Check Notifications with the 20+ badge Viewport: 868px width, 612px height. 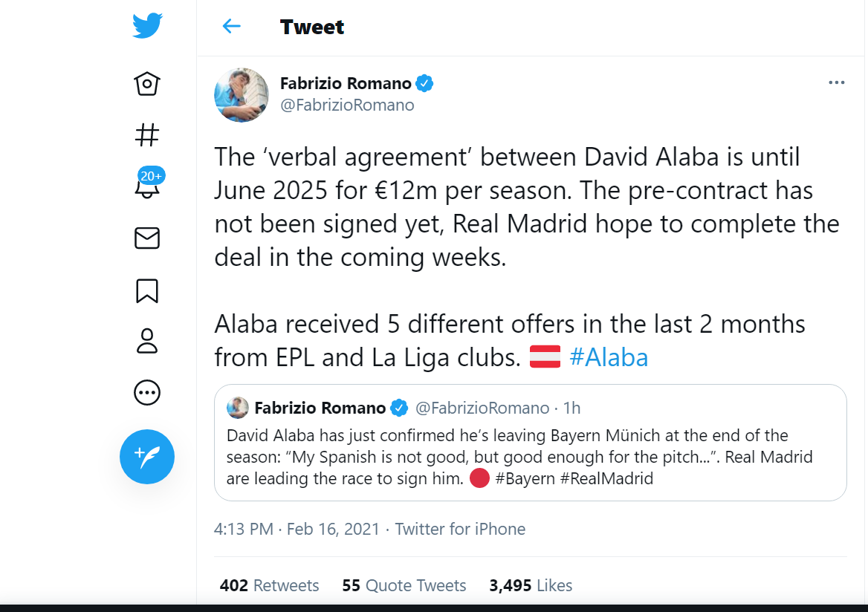tap(146, 187)
